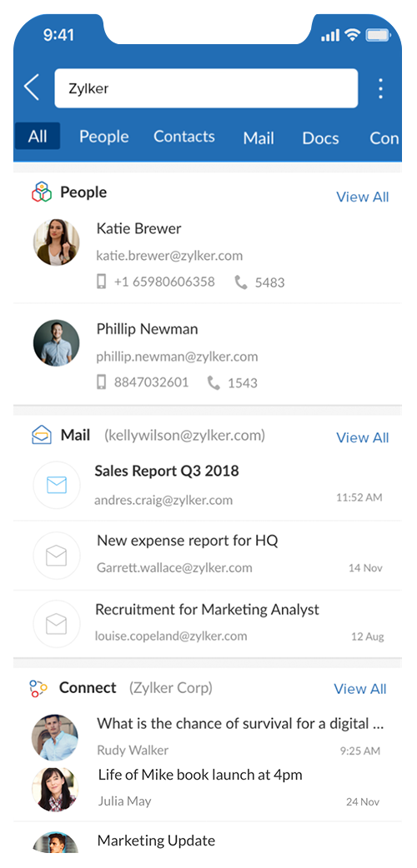Tap the Mail envelope section icon
Viewport: 417px width, 868px height.
point(42,435)
